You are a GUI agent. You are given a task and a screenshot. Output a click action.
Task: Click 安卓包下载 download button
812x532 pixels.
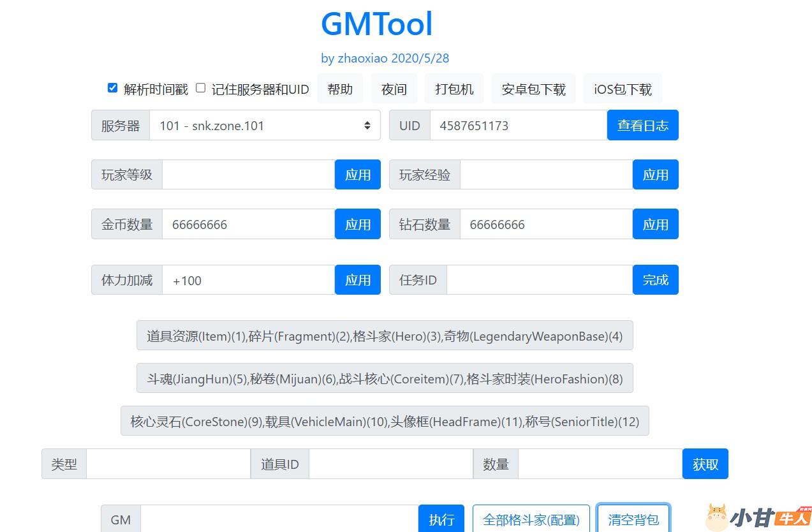(x=533, y=89)
